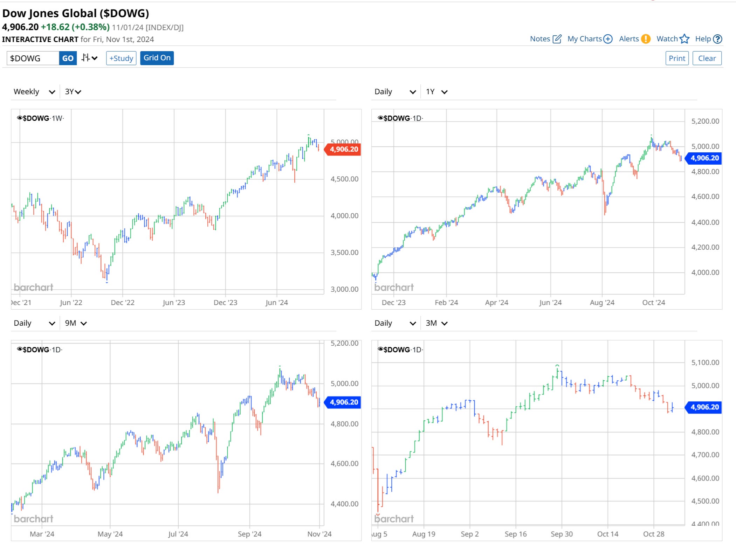Screen dimensions: 736x560
Task: Hide $DOWG series on the 1Y daily chart
Action: 380,118
